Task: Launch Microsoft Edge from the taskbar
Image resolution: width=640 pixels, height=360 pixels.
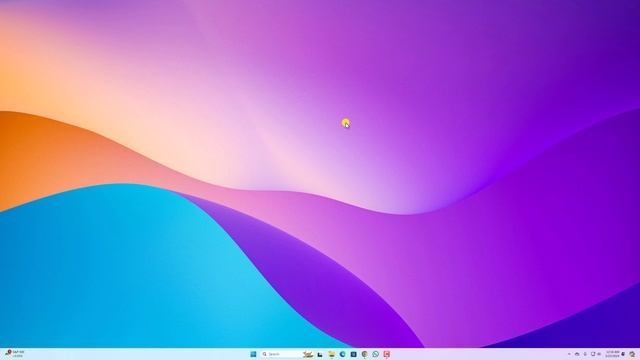Action: [x=342, y=354]
